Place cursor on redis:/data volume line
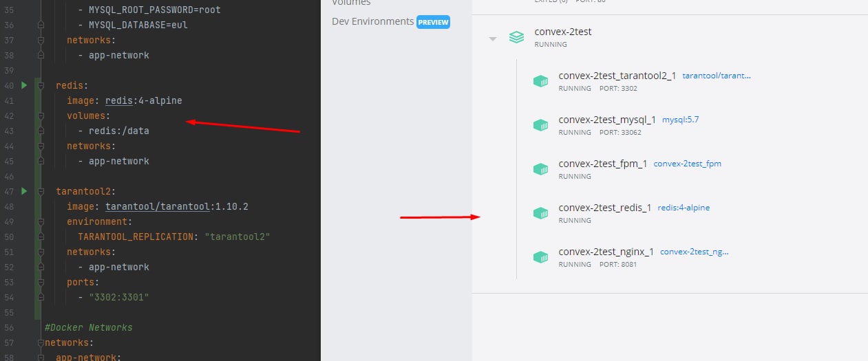868x361 pixels. (x=119, y=131)
